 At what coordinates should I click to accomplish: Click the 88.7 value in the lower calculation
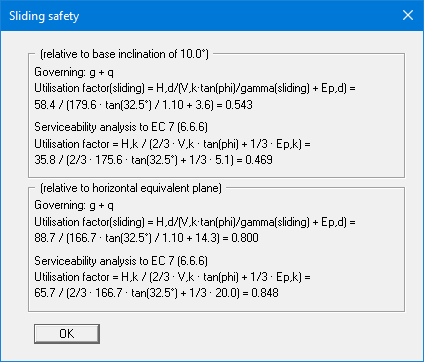(45, 238)
